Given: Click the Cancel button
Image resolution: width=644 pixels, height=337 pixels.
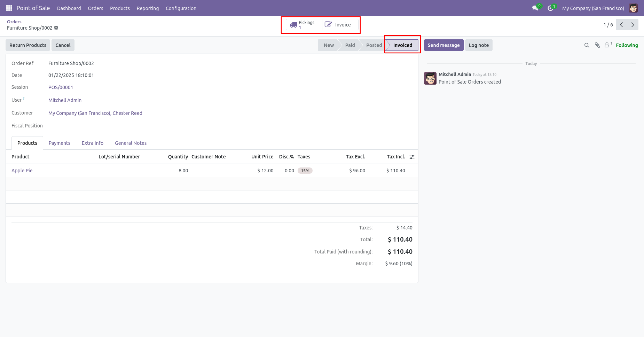Looking at the screenshot, I should click(x=63, y=45).
